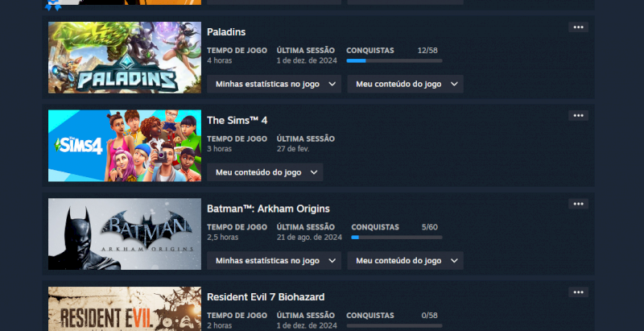Open Resident Evil 7 three-dot options menu
The height and width of the screenshot is (331, 644).
[578, 292]
